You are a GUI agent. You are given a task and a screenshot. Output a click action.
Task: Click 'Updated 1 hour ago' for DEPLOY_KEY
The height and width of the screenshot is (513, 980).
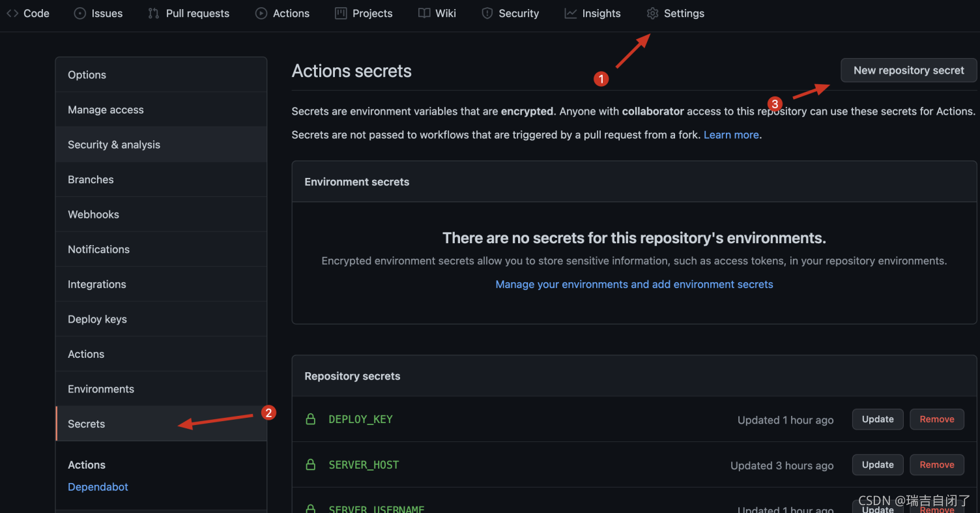(785, 420)
